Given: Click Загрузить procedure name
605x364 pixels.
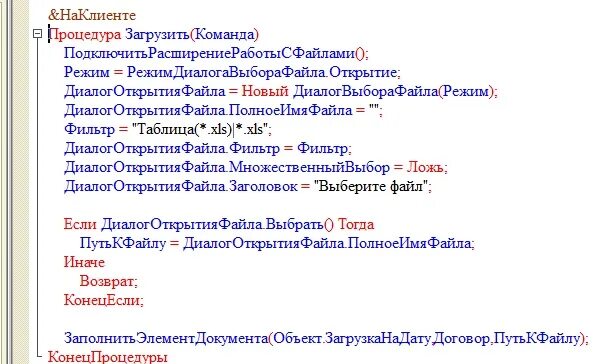Looking at the screenshot, I should coord(157,35).
